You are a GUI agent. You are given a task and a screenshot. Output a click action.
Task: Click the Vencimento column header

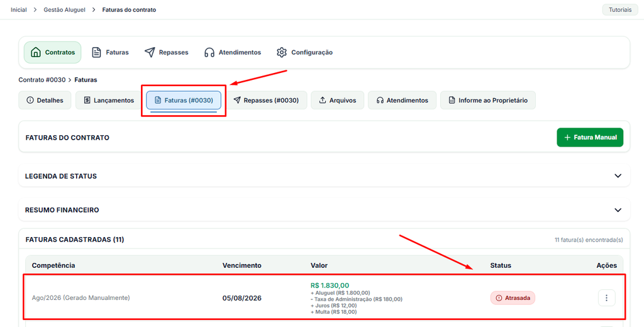241,265
